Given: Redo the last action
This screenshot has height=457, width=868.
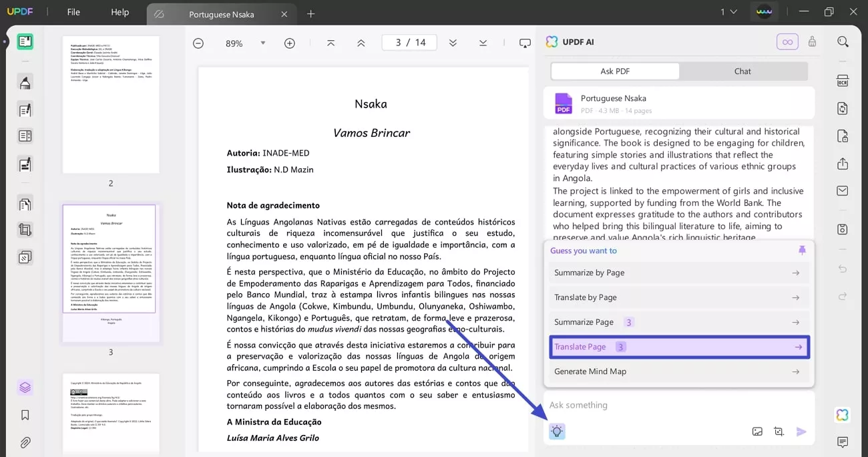Looking at the screenshot, I should point(843,296).
